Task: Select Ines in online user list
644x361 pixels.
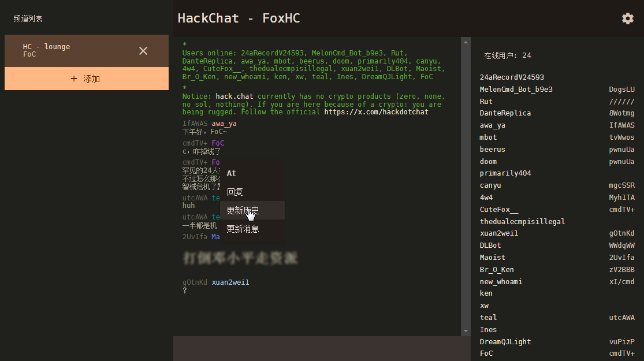Action: 488,330
